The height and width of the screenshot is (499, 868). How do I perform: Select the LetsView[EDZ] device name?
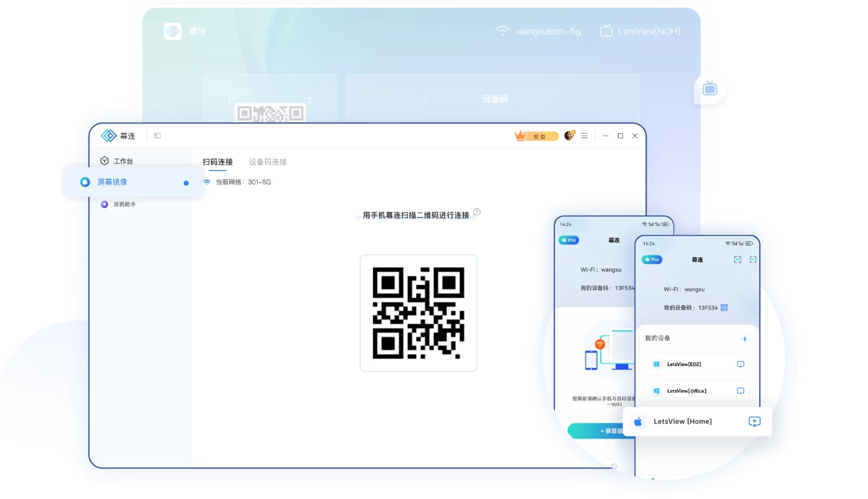(x=684, y=365)
